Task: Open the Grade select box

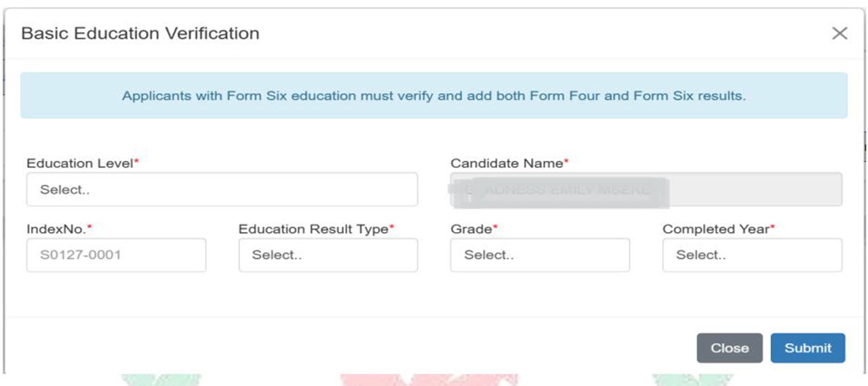Action: click(x=540, y=255)
